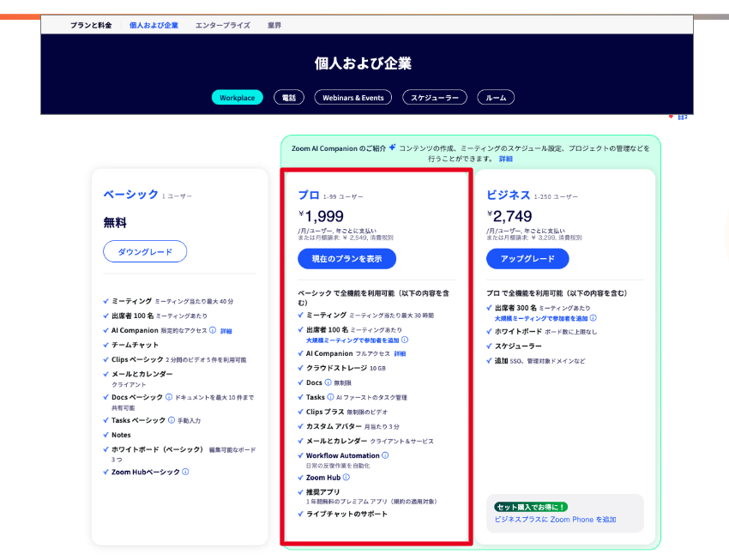729x560 pixels.
Task: Select the Workplace pill tab
Action: point(237,98)
